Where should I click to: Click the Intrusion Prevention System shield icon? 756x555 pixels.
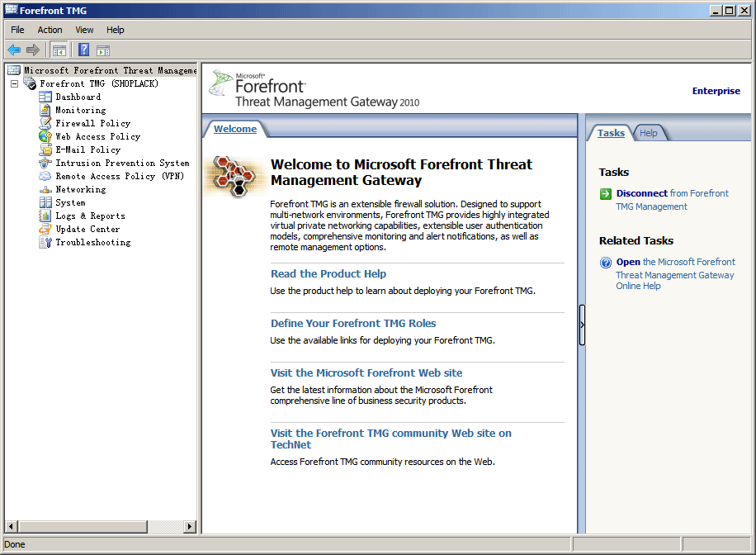pyautogui.click(x=45, y=164)
